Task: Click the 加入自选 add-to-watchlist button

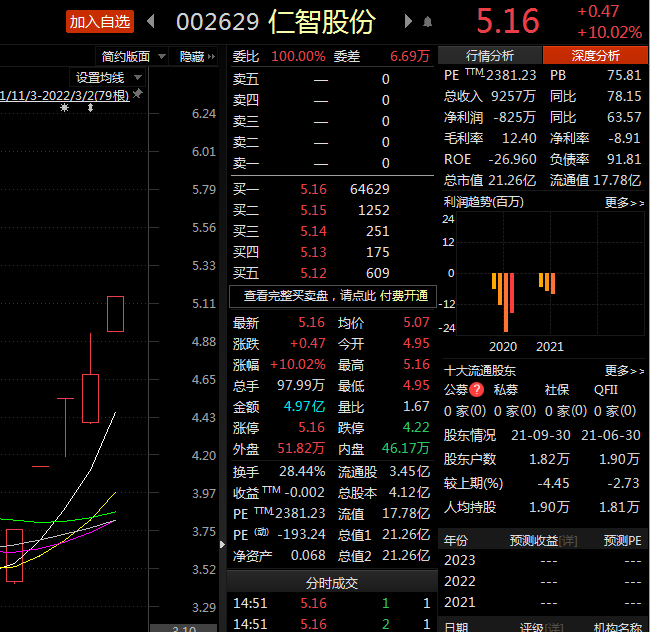Action: coord(100,21)
